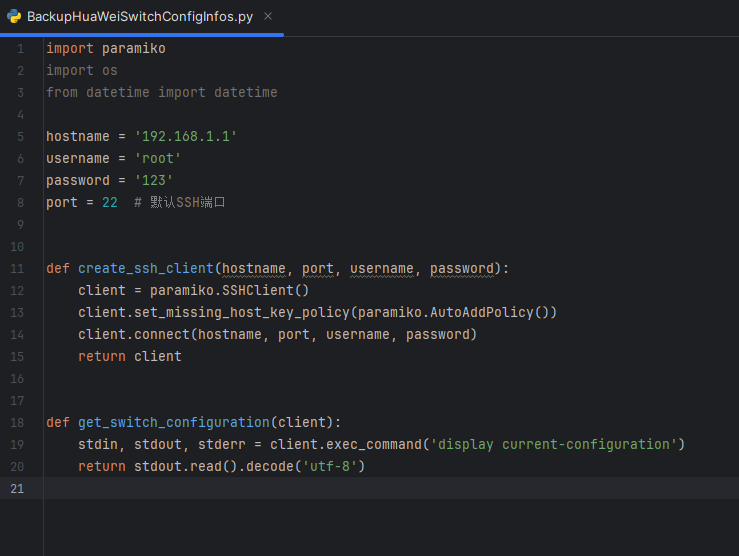Click the port number 22 value

point(110,203)
